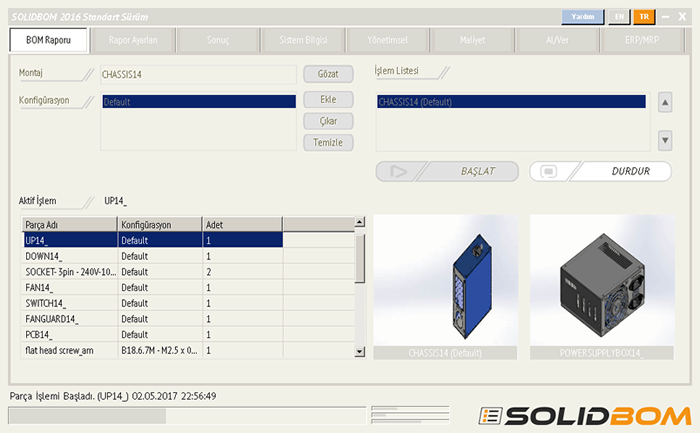The width and height of the screenshot is (700, 433).
Task: Click the DURDUR stop icon
Action: click(x=549, y=171)
